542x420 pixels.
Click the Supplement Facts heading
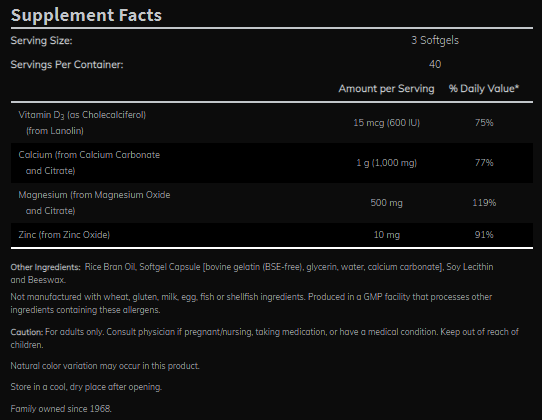coord(86,15)
